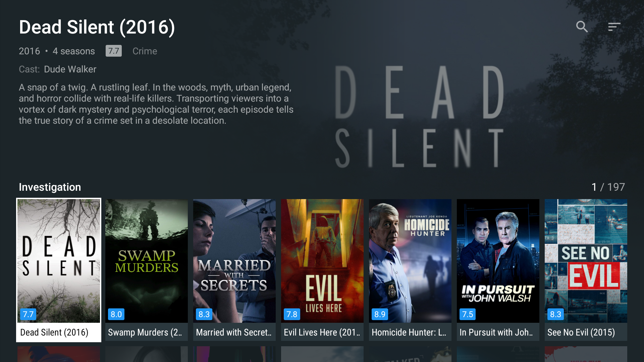Click cast member Dude Walker
Screen dimensions: 644x362
click(70, 69)
